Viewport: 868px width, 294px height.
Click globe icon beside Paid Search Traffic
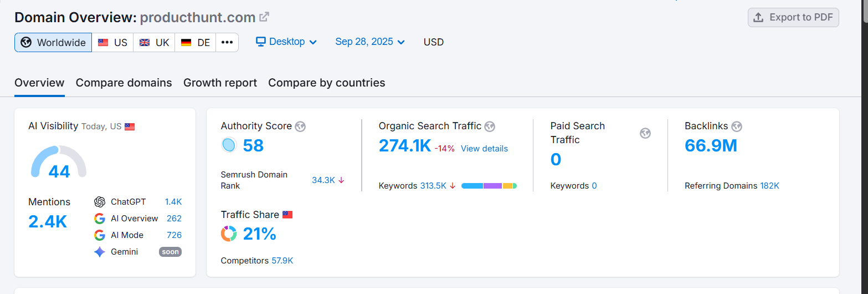click(645, 133)
